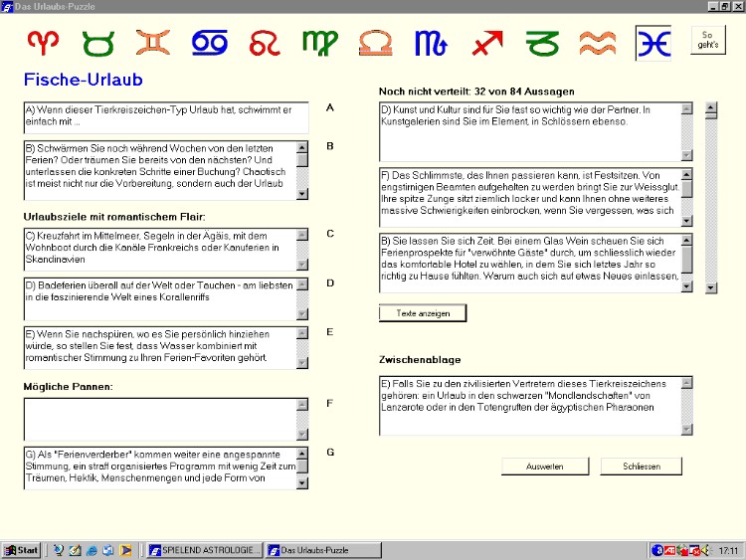Select the Zwischenablage statement about Lanzarote
Viewport: 746px width, 560px height.
529,405
